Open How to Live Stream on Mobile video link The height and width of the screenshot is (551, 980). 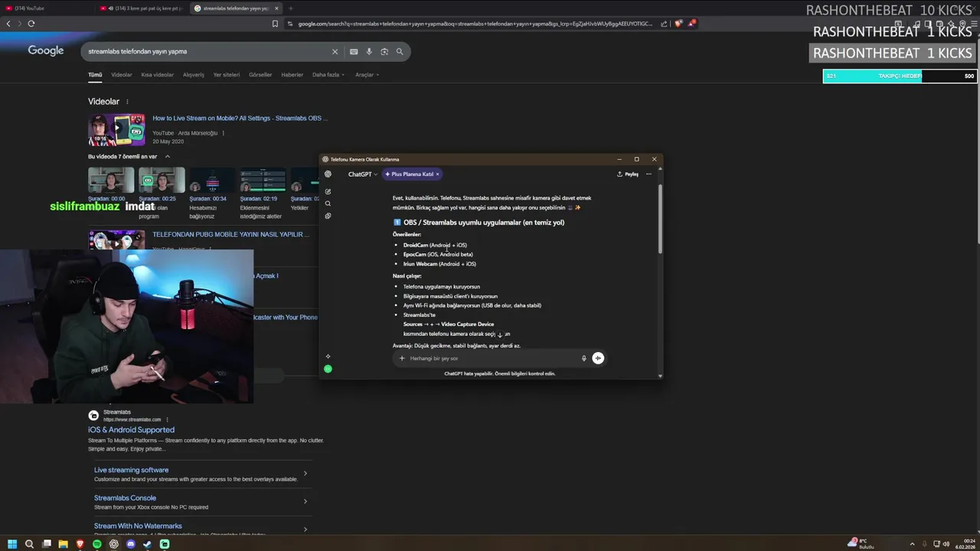[240, 119]
